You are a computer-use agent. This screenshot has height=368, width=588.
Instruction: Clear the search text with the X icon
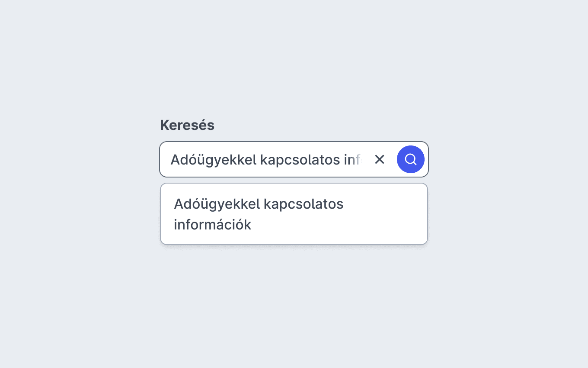[x=380, y=159]
